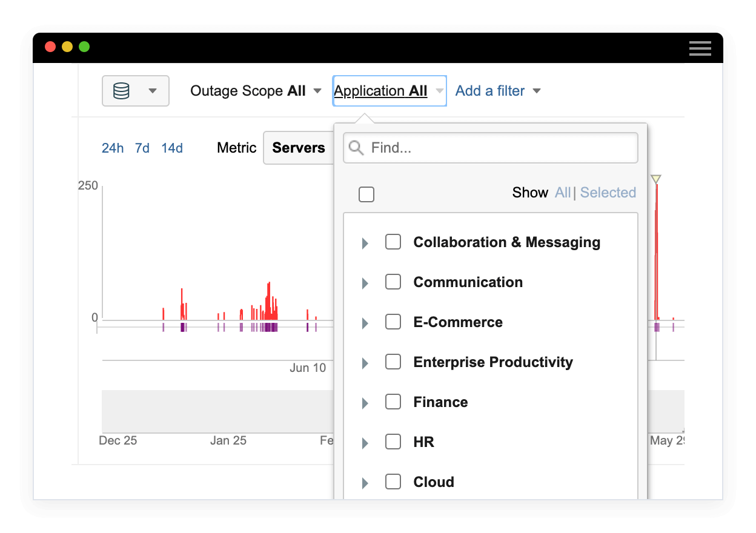
Task: Open the Add a filter dropdown
Action: [497, 91]
